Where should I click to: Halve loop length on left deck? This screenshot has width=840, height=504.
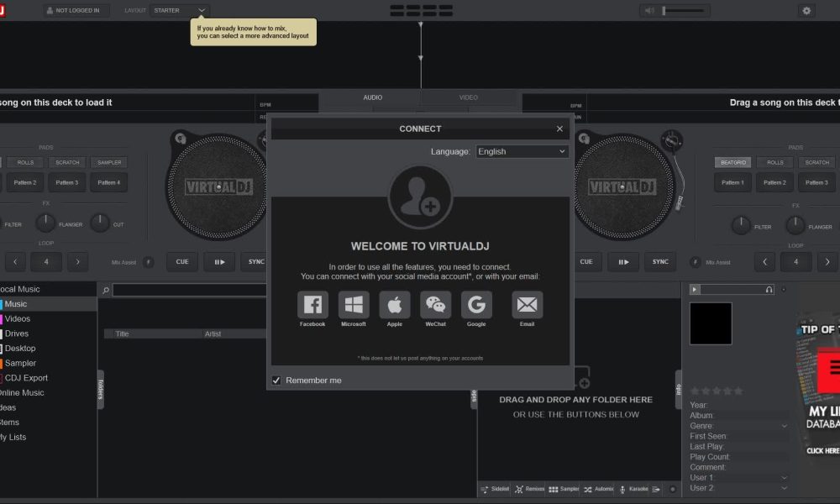click(15, 262)
